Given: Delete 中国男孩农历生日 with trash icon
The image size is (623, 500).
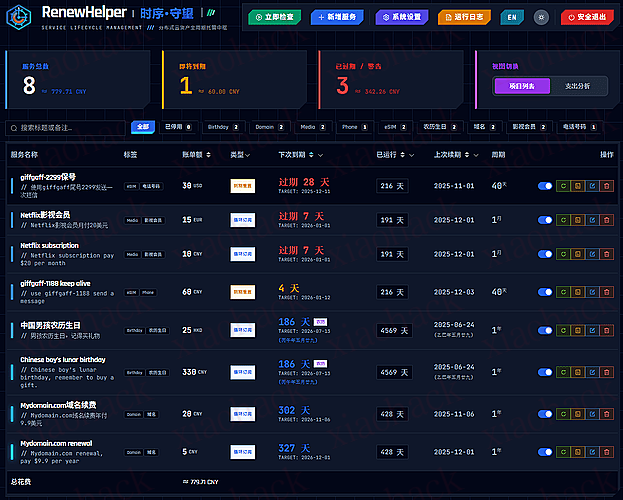Looking at the screenshot, I should (x=607, y=330).
